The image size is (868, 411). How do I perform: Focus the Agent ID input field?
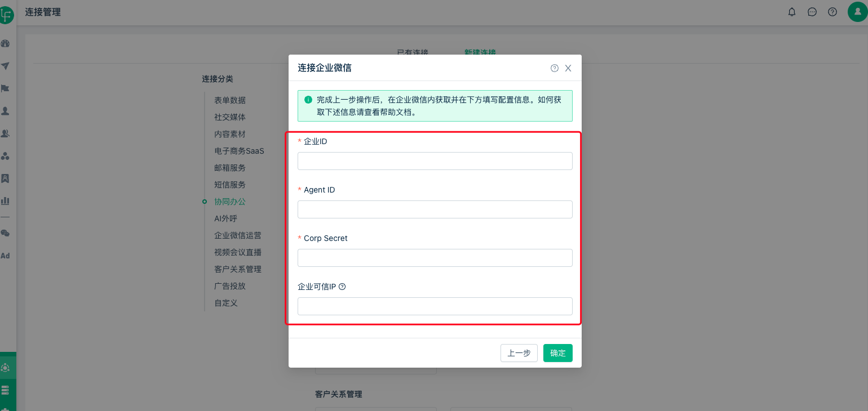click(435, 209)
